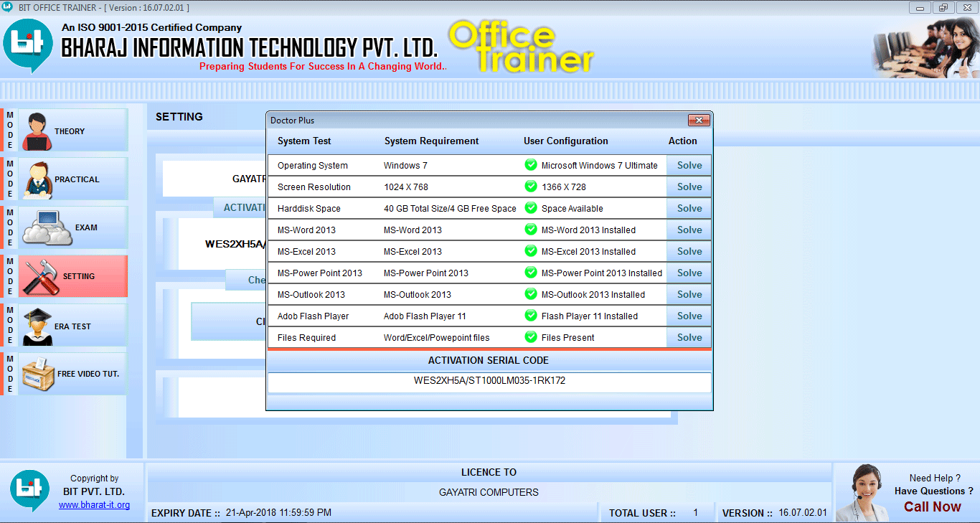The image size is (980, 523).
Task: Click green check icon for Files Required row
Action: [x=531, y=337]
